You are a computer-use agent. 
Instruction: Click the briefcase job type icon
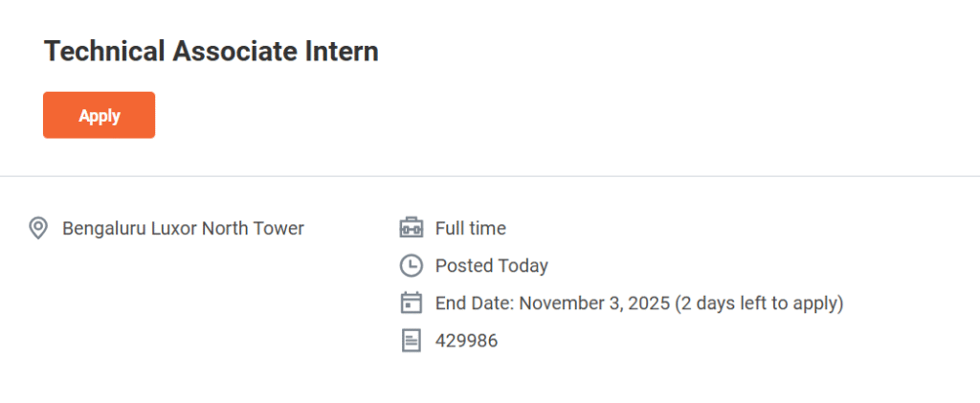click(411, 228)
